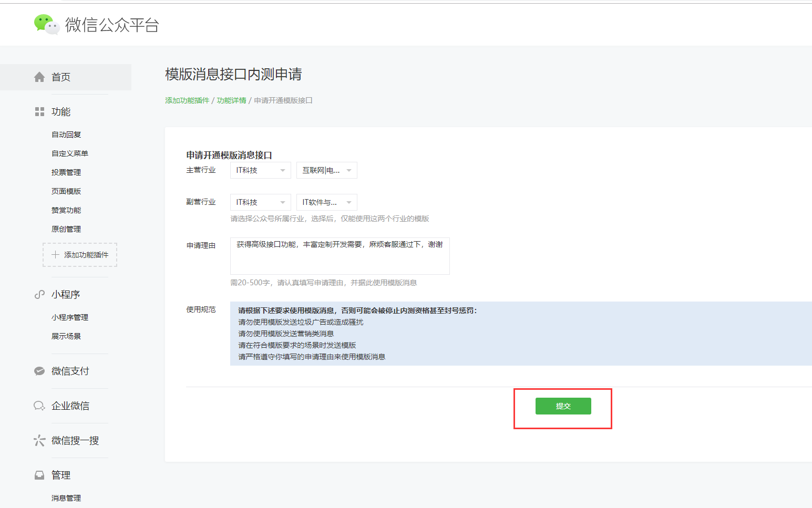This screenshot has width=812, height=508.
Task: Select 自定义菜单 from the sidebar
Action: (70, 153)
